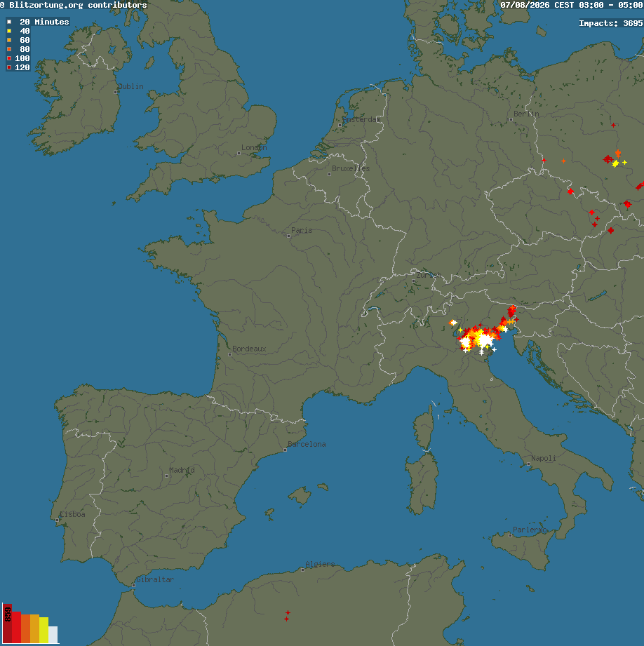Select the Zürich city label
Viewport: 644px width, 646px height.
429,275
